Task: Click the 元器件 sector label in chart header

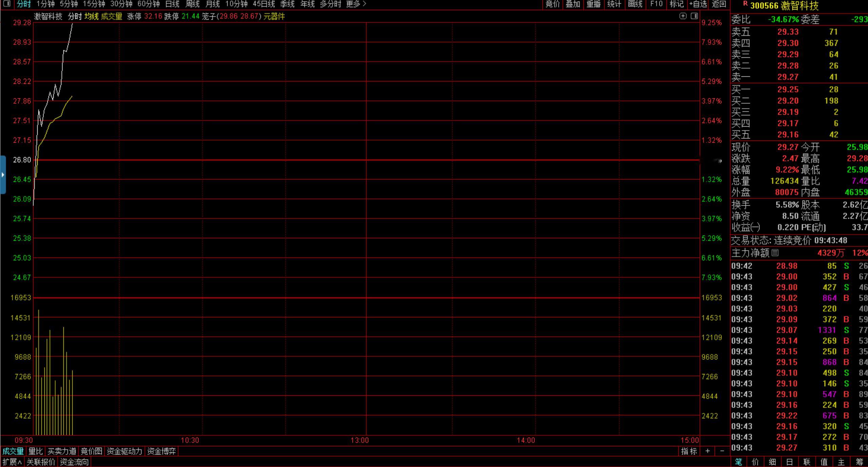Action: (274, 16)
